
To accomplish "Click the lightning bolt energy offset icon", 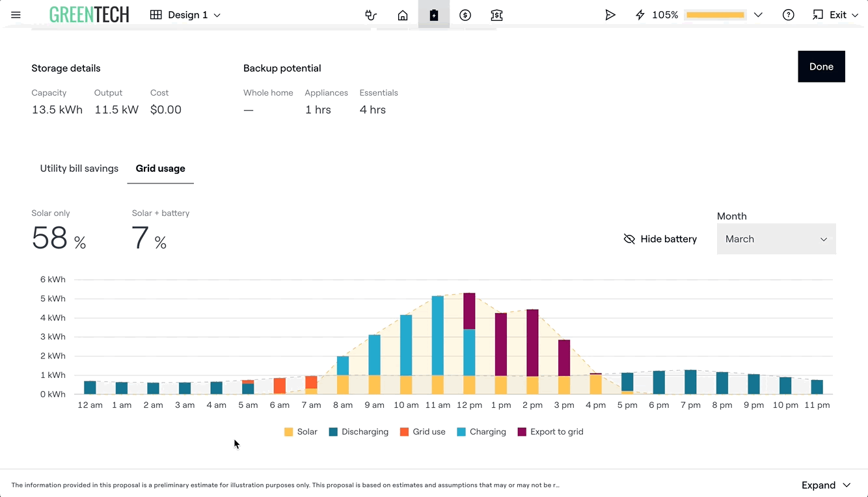I will [x=640, y=15].
